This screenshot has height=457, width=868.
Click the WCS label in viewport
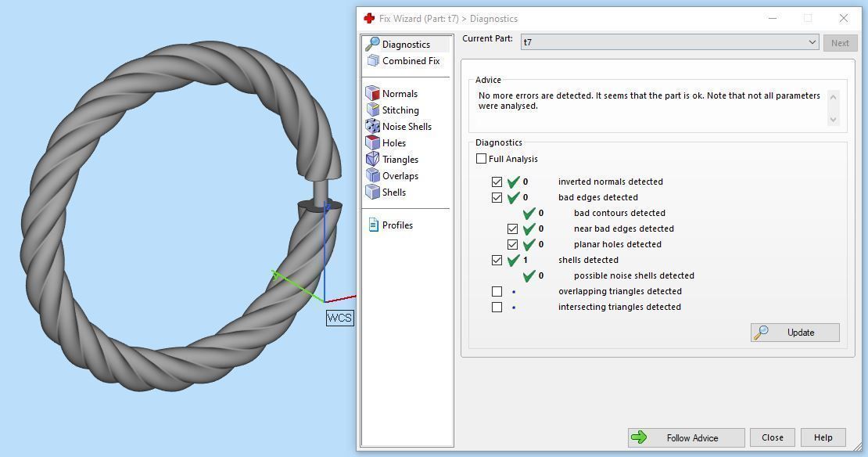pos(339,318)
